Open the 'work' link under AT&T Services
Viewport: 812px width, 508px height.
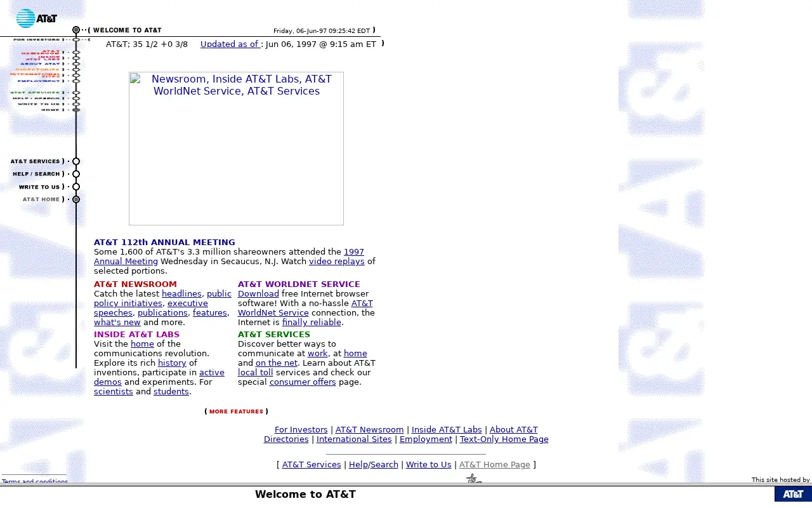[318, 353]
